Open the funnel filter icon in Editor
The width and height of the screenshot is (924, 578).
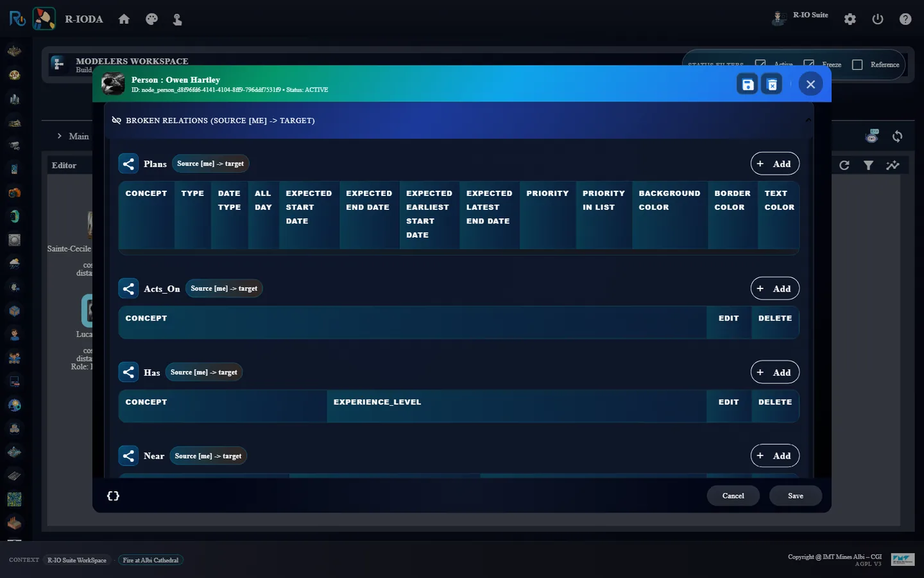(x=868, y=165)
